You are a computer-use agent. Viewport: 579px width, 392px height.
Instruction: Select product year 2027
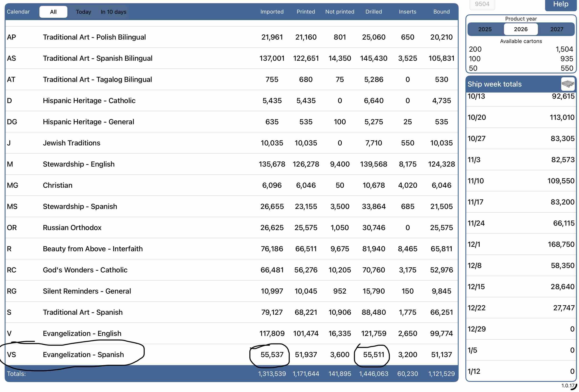(556, 29)
